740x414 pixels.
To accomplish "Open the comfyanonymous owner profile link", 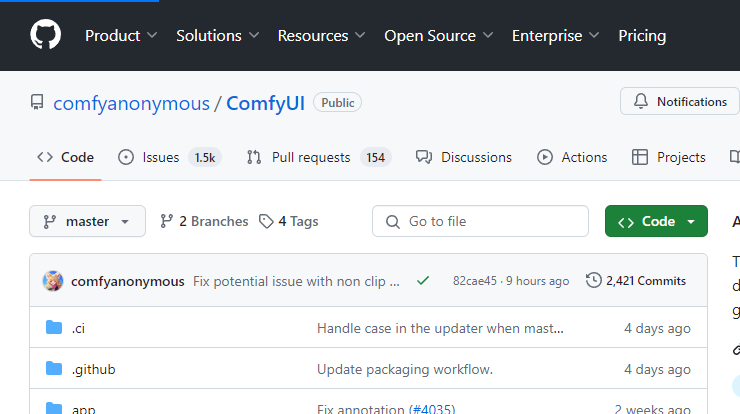I will 131,103.
